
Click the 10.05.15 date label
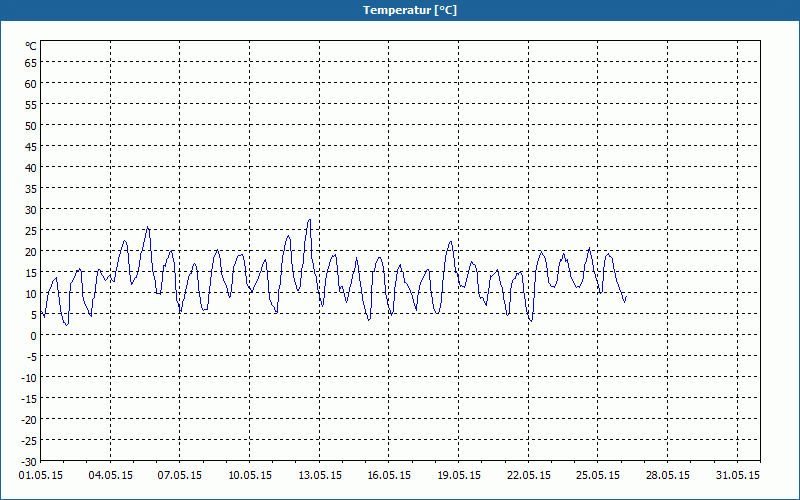point(249,475)
